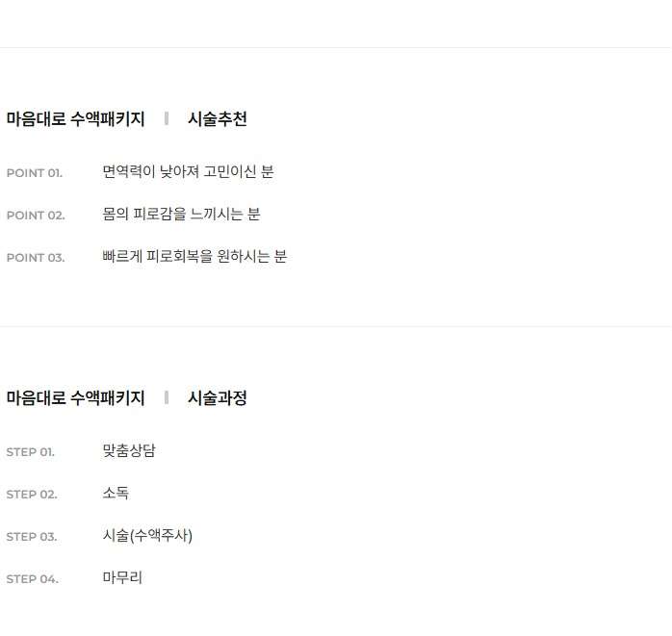The height and width of the screenshot is (636, 672).
Task: Click the divider bar beside 시술추천
Action: pos(167,118)
